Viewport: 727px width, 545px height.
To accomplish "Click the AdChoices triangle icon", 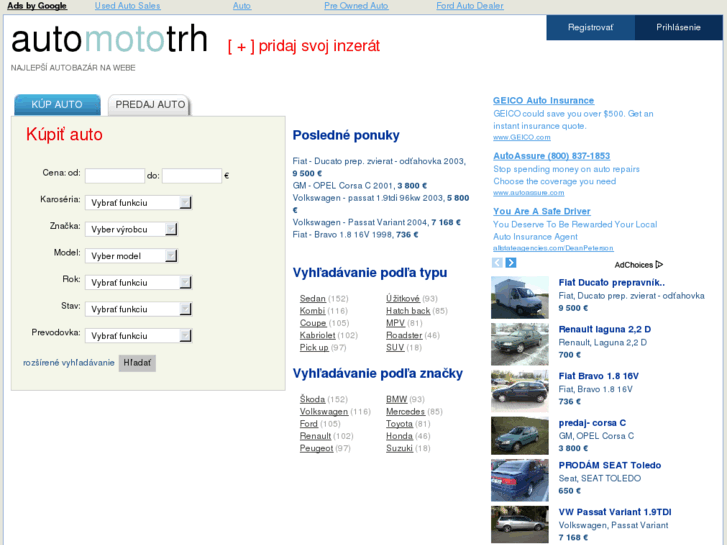I will pos(659,264).
